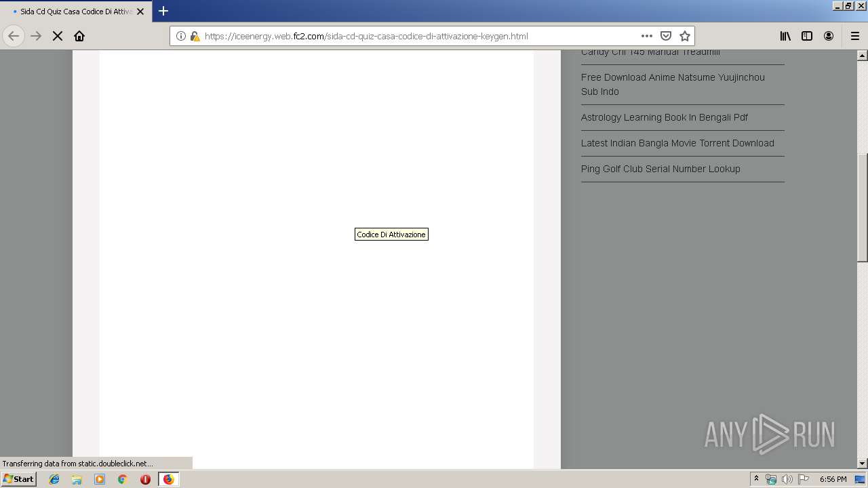Open Latest Indian Bangla Movie Torrent Download
Viewport: 868px width, 488px height.
click(x=677, y=143)
